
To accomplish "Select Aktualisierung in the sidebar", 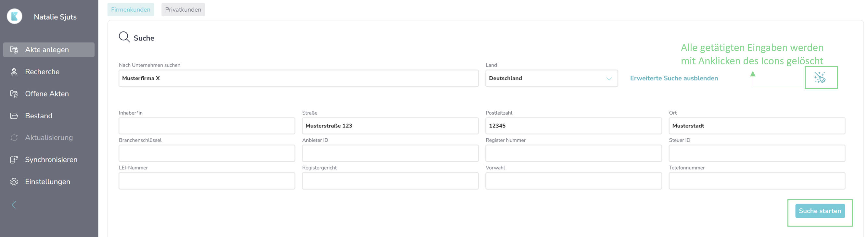I will tap(49, 138).
